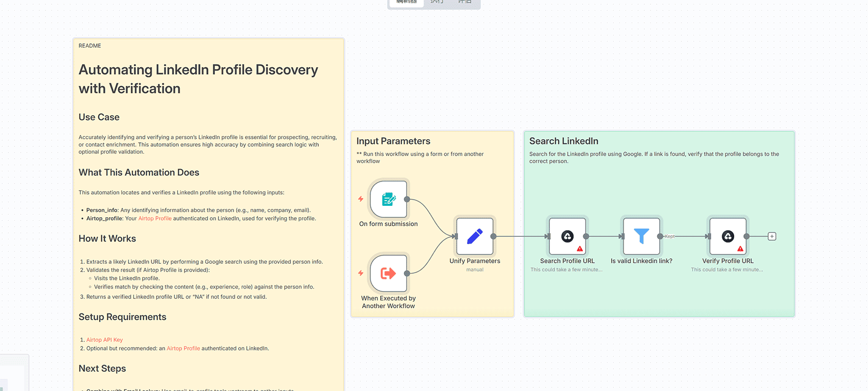This screenshot has height=391, width=868.
Task: Select the Search LinkedIn sticky note heading
Action: pyautogui.click(x=563, y=141)
